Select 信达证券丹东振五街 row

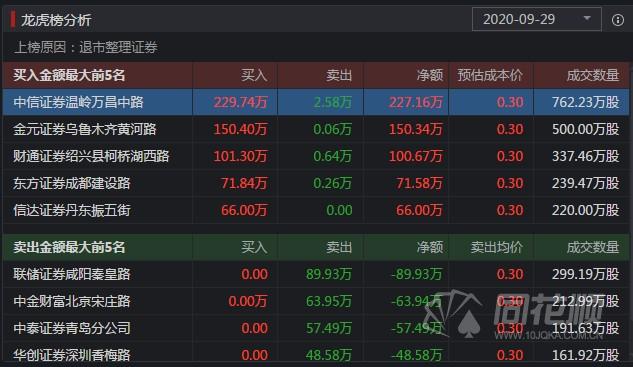pos(316,210)
